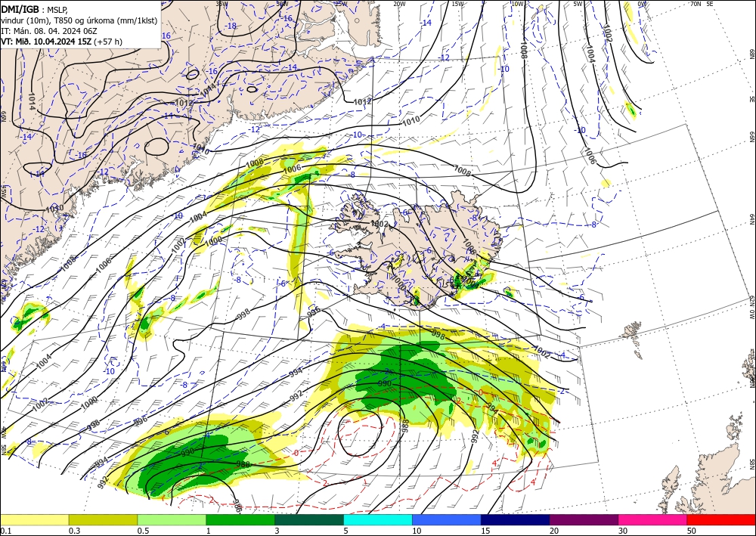This screenshot has height=536, width=756.
Task: Click the "15" legend value under the scale
Action: 485,531
